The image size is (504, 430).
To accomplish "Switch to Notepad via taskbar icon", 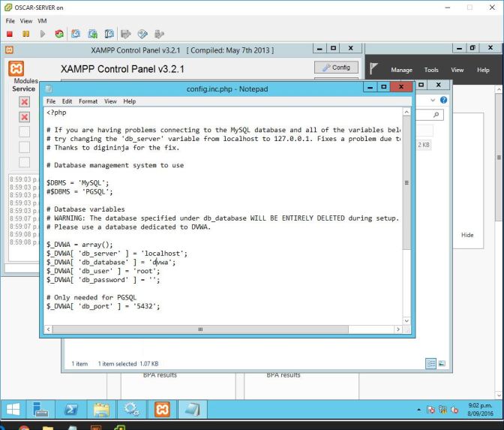I will [193, 409].
